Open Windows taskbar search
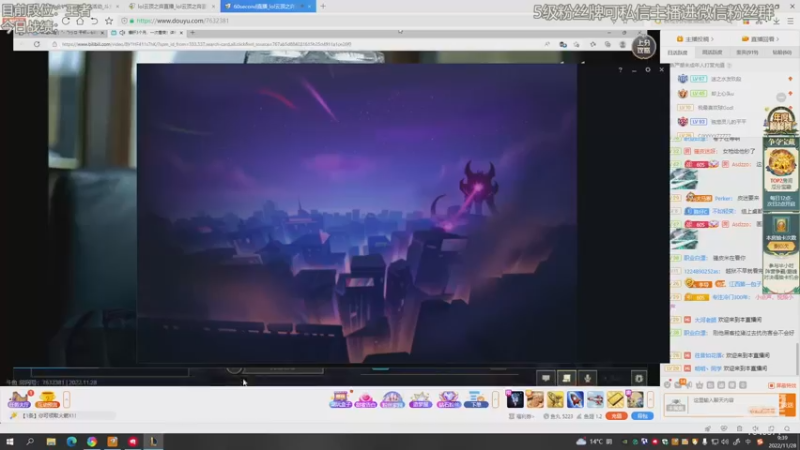Screen dimensions: 800x450 coord(30,442)
